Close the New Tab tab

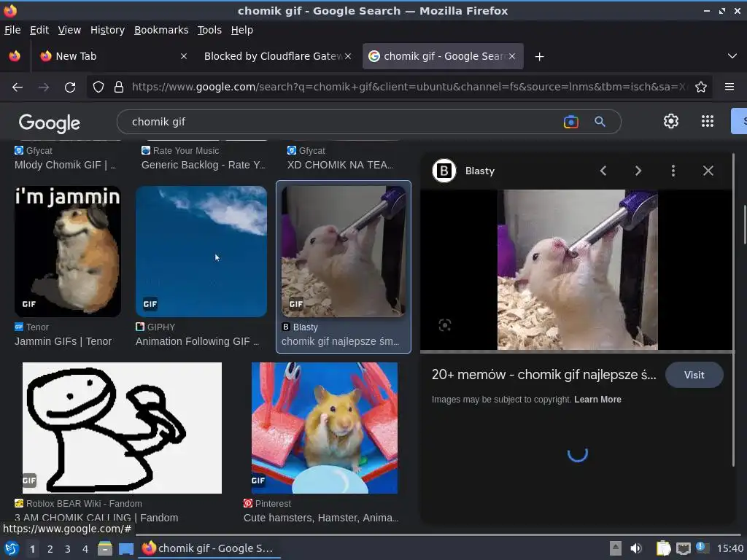[x=184, y=56]
